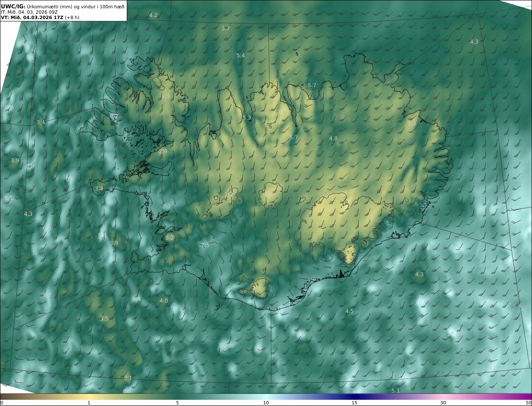The height and width of the screenshot is (406, 532).
Task: Select the 7.7 value label
Action: [167, 206]
